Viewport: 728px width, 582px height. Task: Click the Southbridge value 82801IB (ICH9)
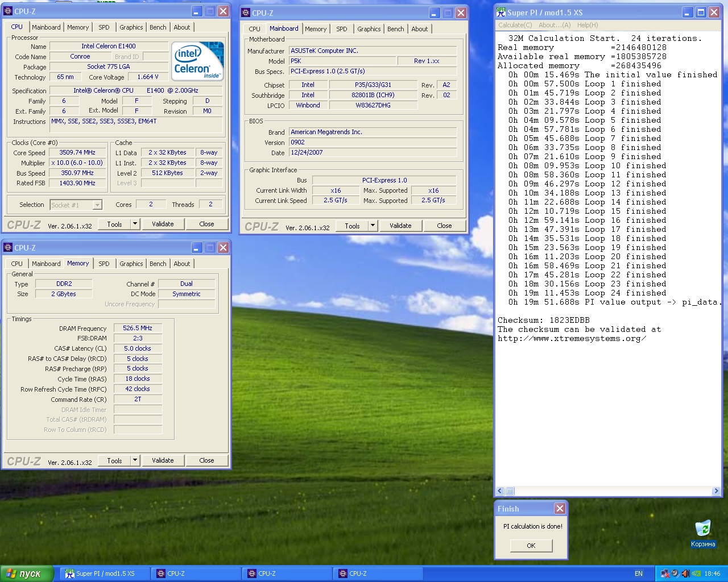coord(373,95)
